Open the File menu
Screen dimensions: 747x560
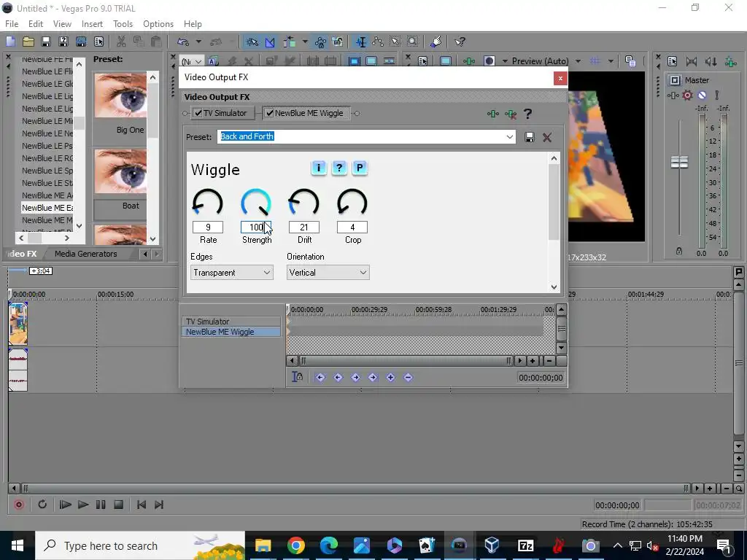click(12, 24)
